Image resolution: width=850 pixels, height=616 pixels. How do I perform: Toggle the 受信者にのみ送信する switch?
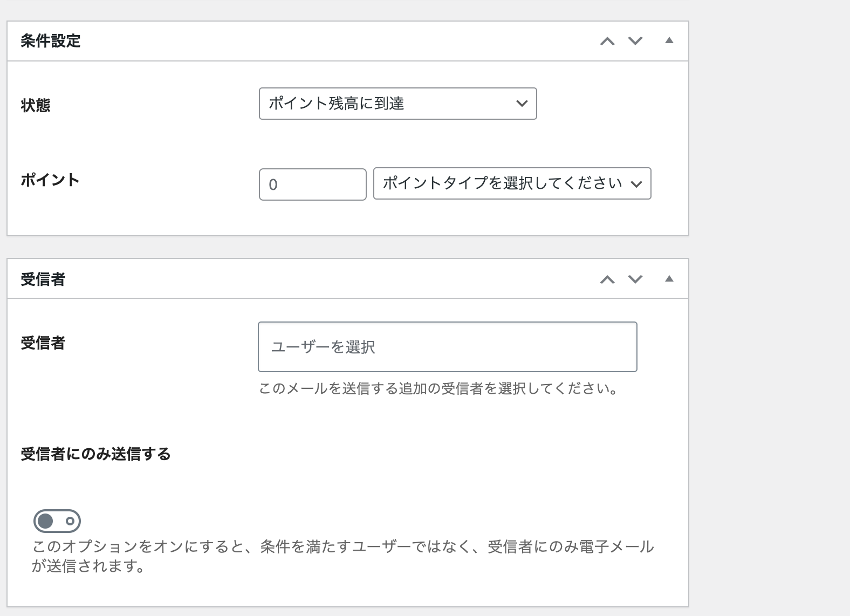(57, 521)
